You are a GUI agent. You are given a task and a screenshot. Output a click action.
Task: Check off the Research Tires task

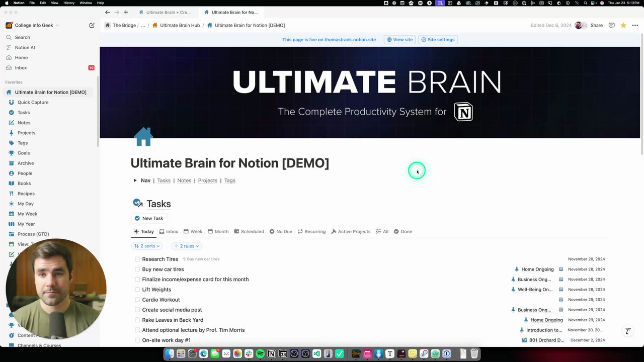point(137,259)
